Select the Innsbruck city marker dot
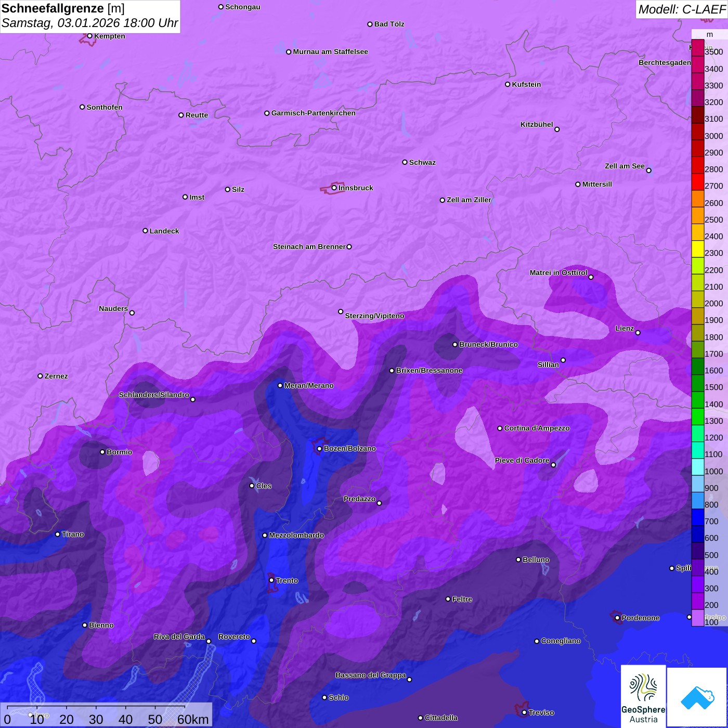 334,188
